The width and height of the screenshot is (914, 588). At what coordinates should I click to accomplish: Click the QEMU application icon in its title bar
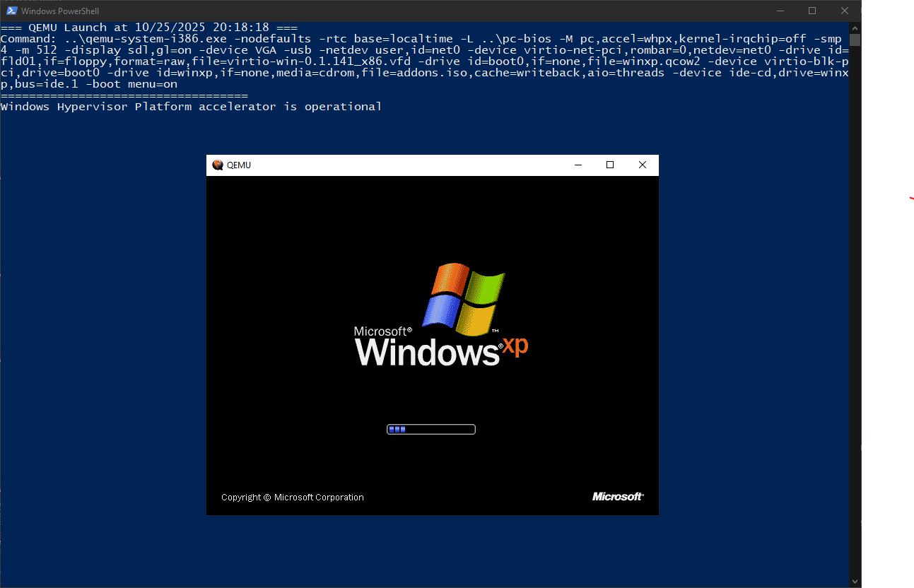click(218, 165)
